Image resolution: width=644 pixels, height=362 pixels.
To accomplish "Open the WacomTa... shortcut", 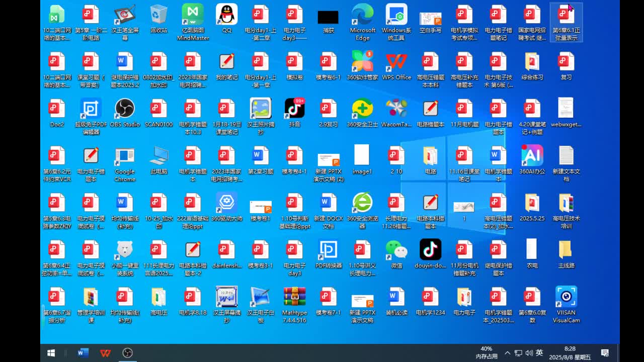I will click(x=396, y=113).
